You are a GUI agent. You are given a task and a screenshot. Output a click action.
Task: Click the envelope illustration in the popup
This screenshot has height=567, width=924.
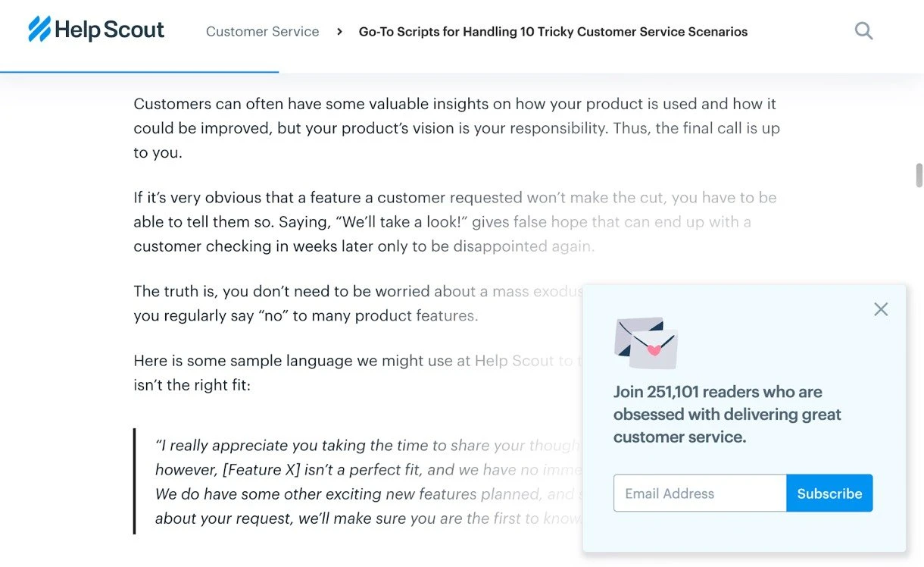[x=645, y=343]
